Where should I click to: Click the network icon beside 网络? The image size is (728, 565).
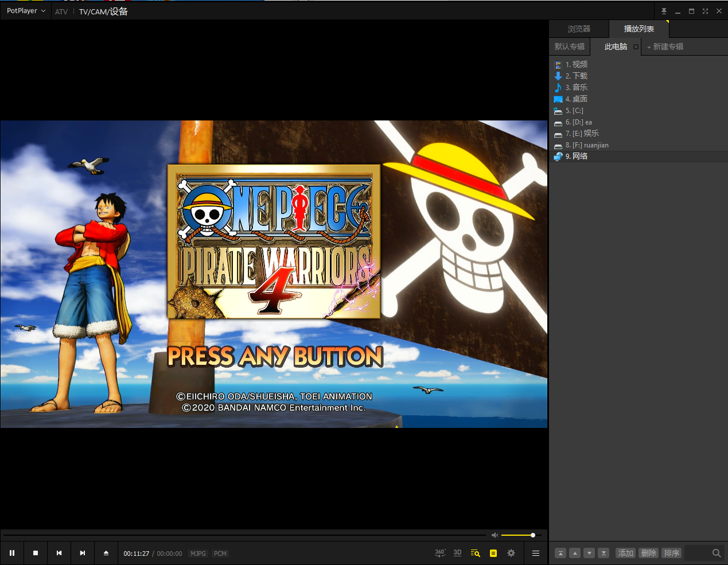[x=558, y=156]
